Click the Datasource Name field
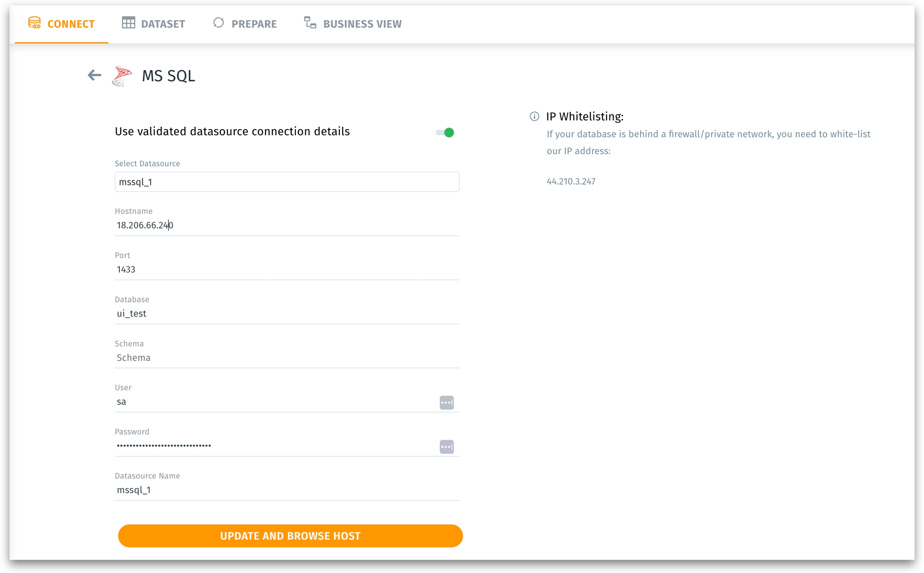Viewport: 924px width, 573px height. coord(287,490)
